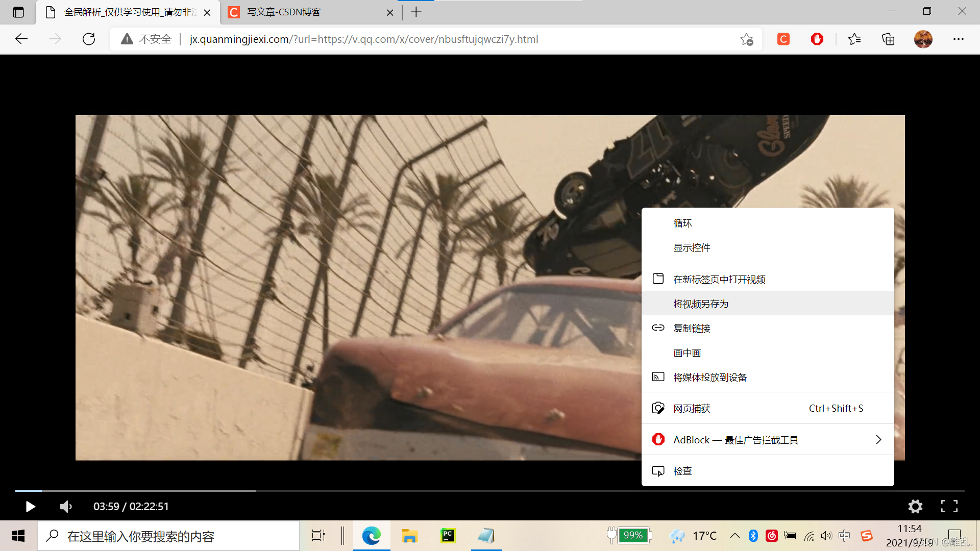The width and height of the screenshot is (980, 551).
Task: Open the weather 17°C widget
Action: pos(694,536)
